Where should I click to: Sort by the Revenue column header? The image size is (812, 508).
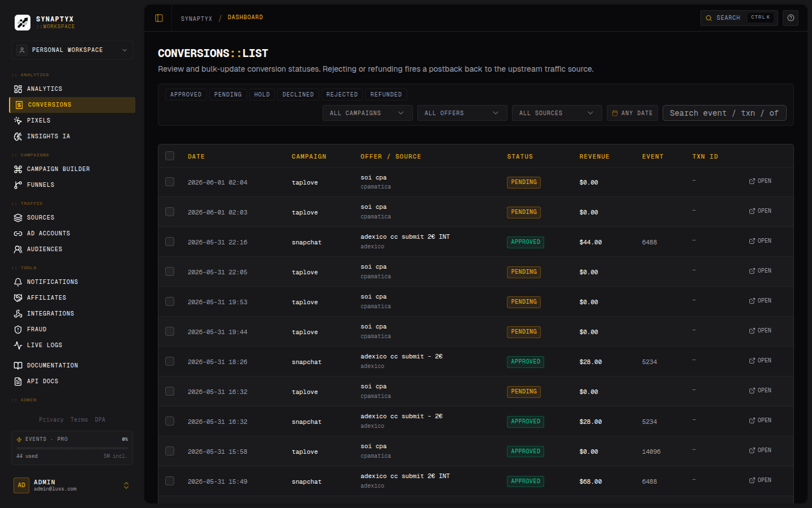(594, 157)
